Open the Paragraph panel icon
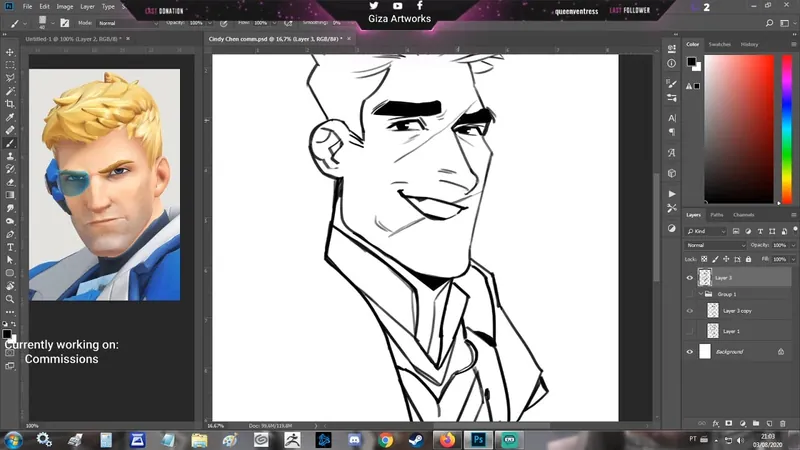The width and height of the screenshot is (800, 450). coord(671,132)
